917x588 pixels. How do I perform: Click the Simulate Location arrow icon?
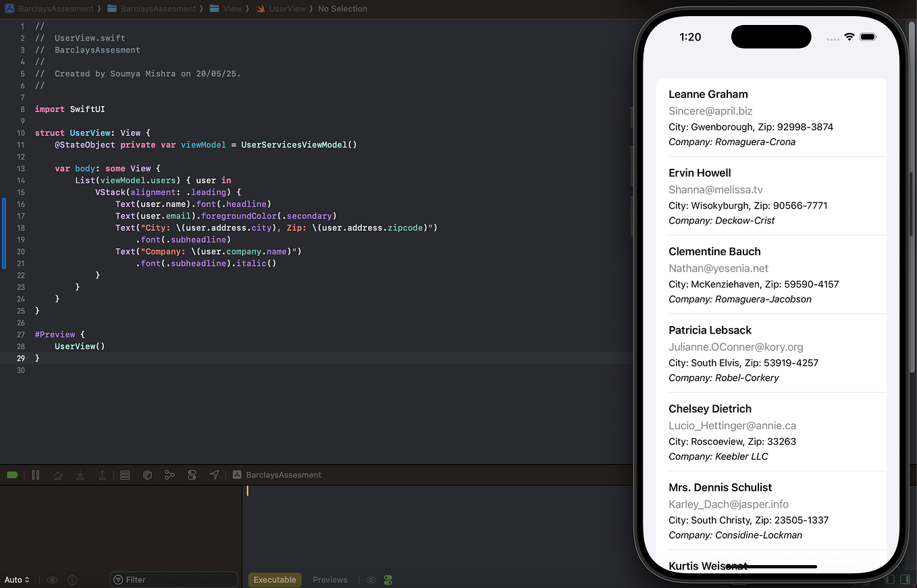tap(215, 475)
